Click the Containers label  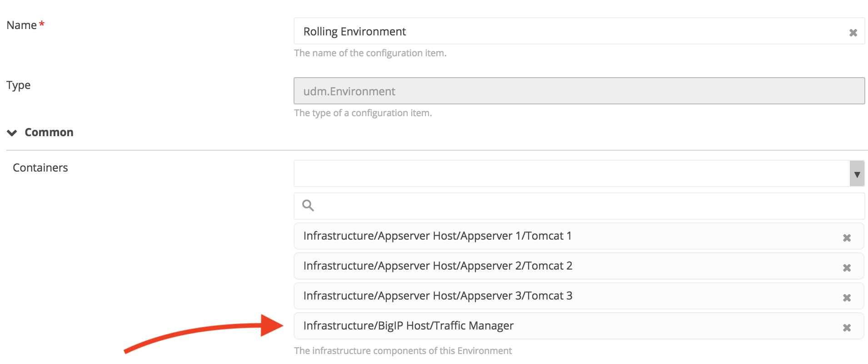coord(40,167)
